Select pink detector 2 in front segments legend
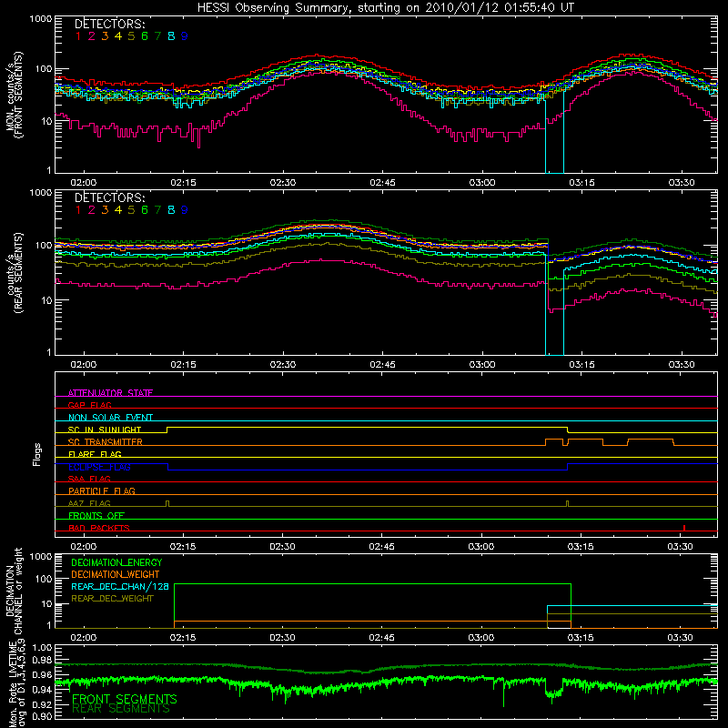The width and height of the screenshot is (728, 728). [92, 36]
